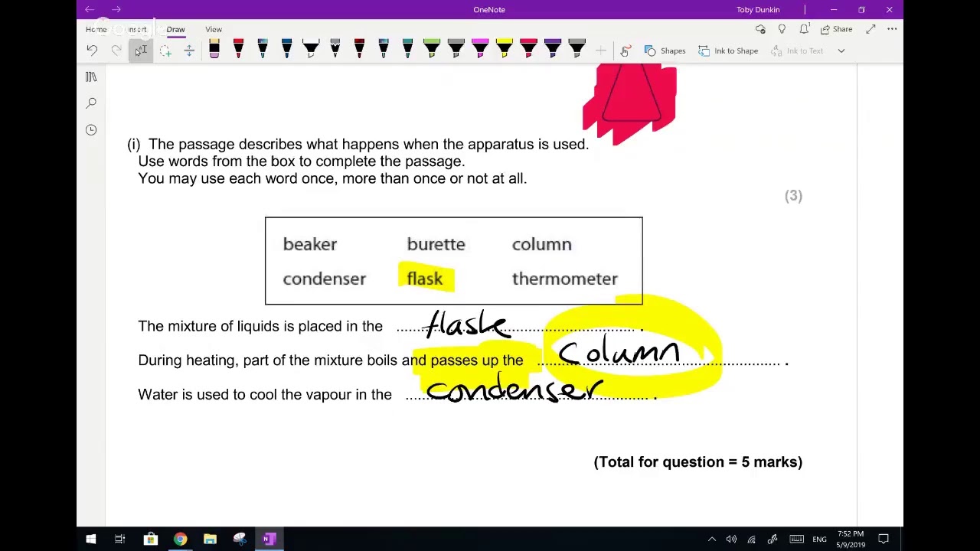Viewport: 980px width, 551px height.
Task: Navigate back with title bar arrow
Action: pyautogui.click(x=90, y=9)
